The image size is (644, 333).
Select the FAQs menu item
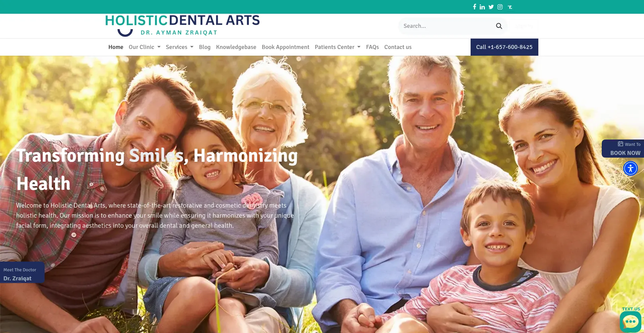[x=372, y=47]
